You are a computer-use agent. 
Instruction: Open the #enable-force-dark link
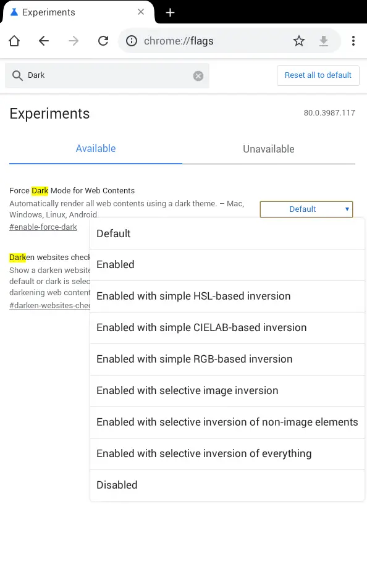coord(43,227)
